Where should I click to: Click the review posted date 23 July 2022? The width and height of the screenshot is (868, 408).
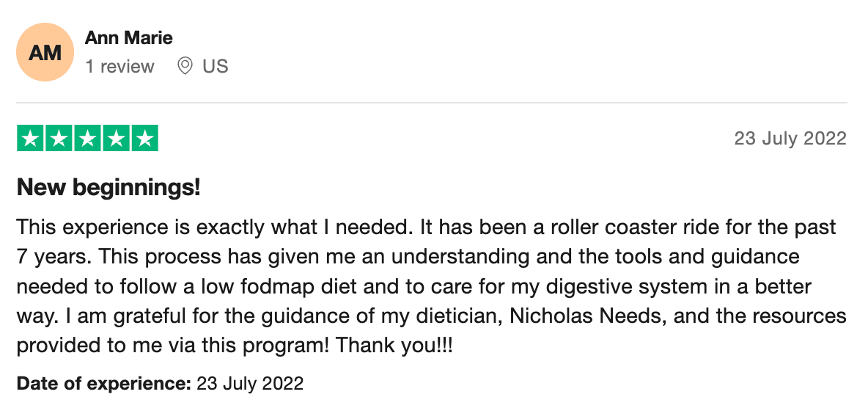pos(790,138)
